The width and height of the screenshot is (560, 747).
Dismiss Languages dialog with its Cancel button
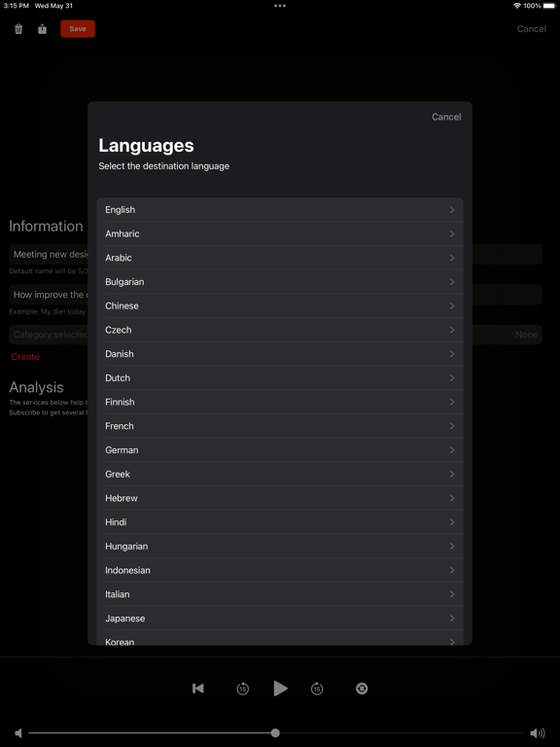click(x=446, y=117)
